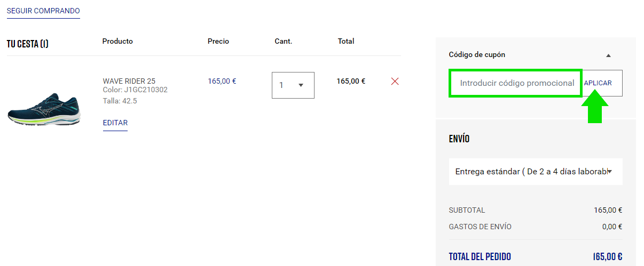
Task: Click the WAVE RIDER 25 product name
Action: [x=129, y=81]
